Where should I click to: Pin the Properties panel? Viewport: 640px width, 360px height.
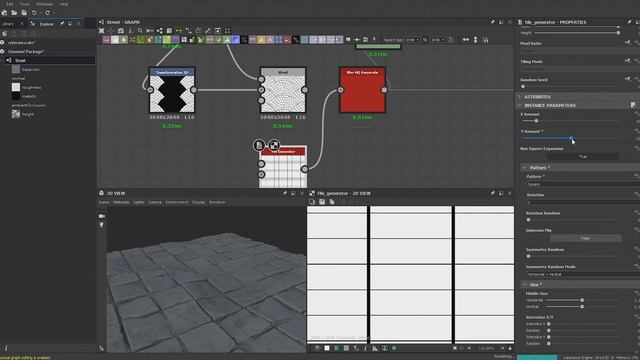[x=629, y=22]
